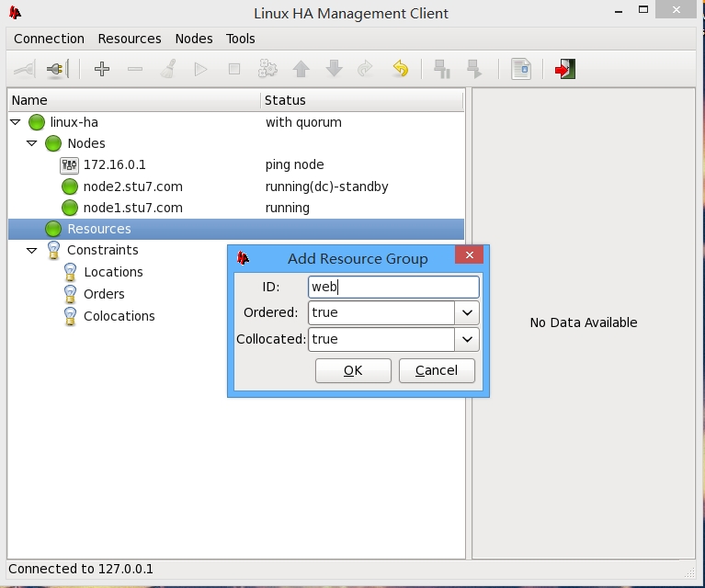
Task: Select node2.stu7.com in the tree
Action: pyautogui.click(x=133, y=187)
